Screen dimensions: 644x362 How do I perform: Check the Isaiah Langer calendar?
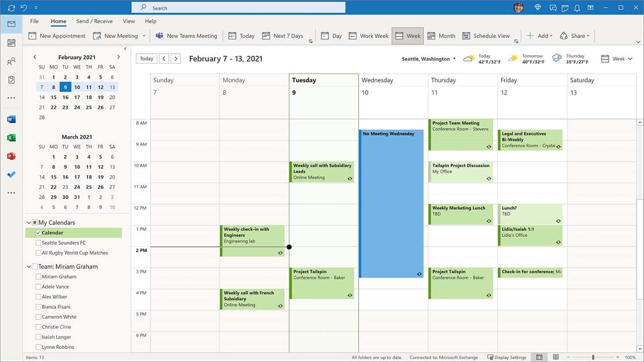(x=38, y=337)
